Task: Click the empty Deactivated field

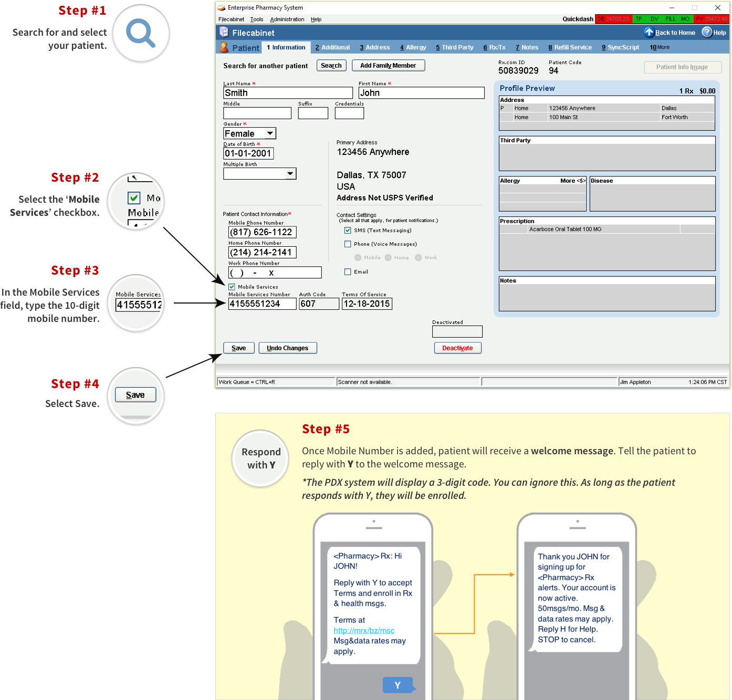Action: coord(457,331)
